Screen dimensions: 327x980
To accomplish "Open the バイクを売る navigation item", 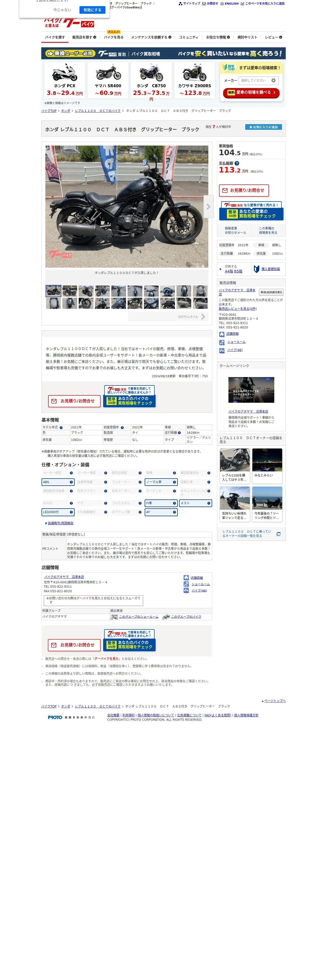I will [113, 37].
